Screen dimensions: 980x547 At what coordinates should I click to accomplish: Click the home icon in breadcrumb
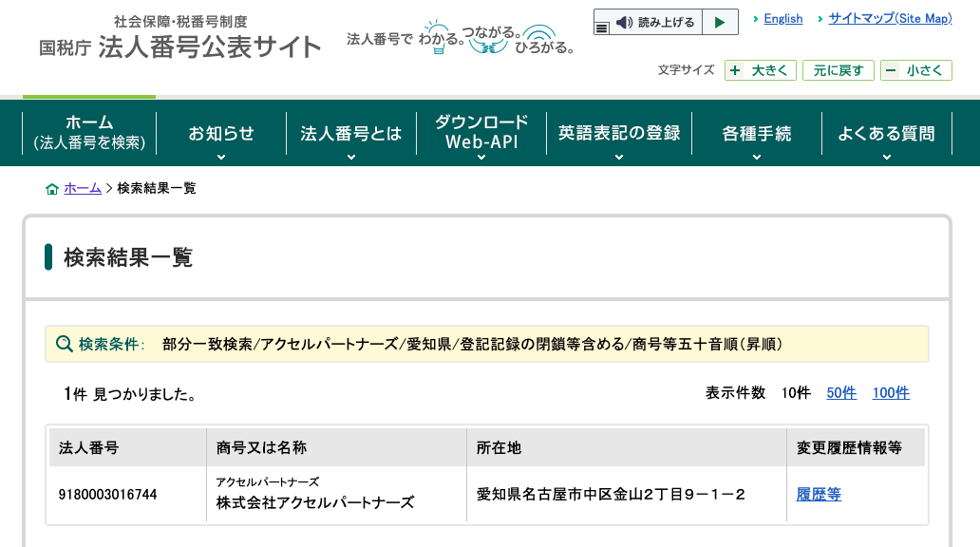pyautogui.click(x=52, y=189)
